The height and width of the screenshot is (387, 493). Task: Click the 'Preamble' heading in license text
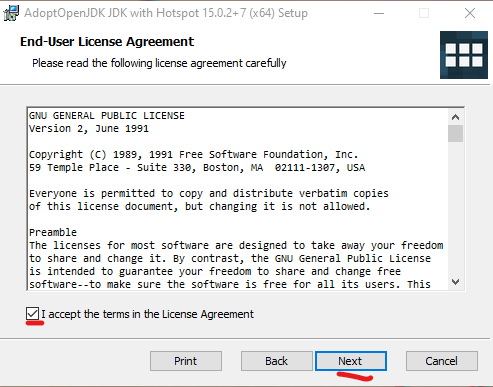tap(53, 232)
